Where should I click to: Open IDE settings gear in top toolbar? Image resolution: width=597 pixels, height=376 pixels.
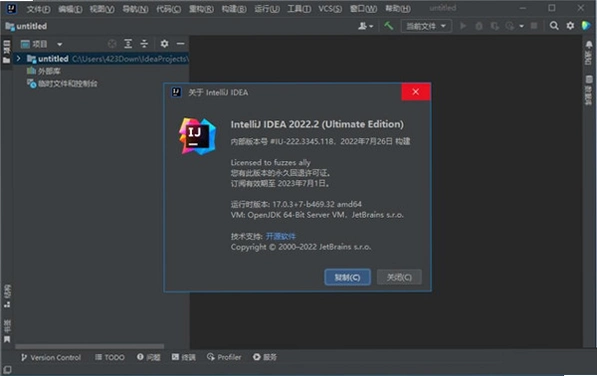pyautogui.click(x=570, y=26)
